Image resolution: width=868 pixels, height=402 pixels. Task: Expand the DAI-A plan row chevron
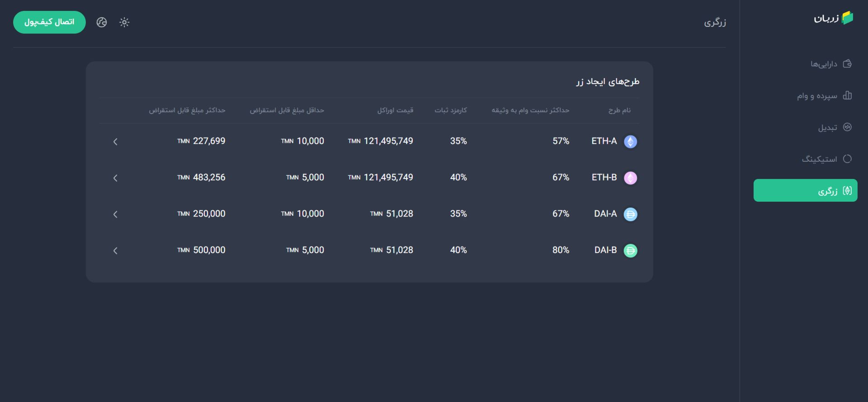(x=115, y=214)
